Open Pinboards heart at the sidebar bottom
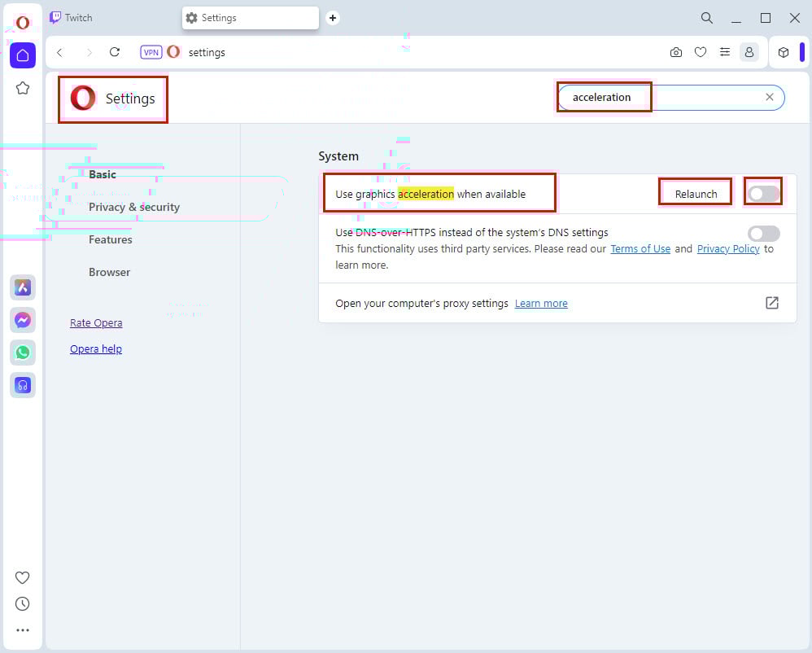The width and height of the screenshot is (812, 653). (22, 577)
